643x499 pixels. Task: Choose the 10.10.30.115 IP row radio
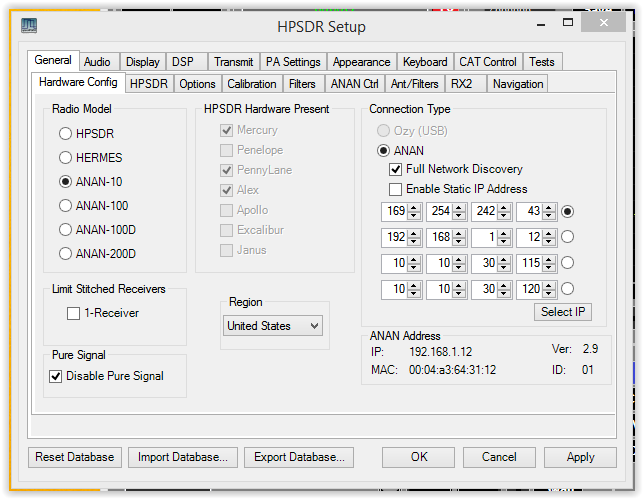point(567,263)
